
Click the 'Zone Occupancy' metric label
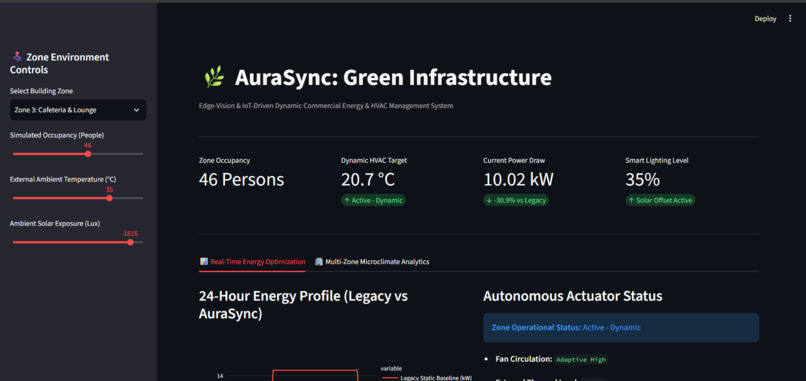(224, 160)
